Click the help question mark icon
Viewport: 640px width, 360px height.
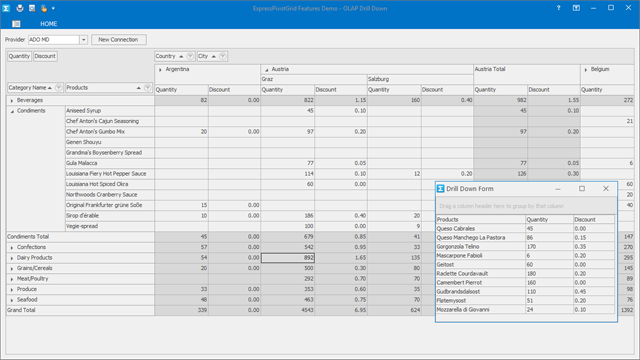click(x=558, y=8)
